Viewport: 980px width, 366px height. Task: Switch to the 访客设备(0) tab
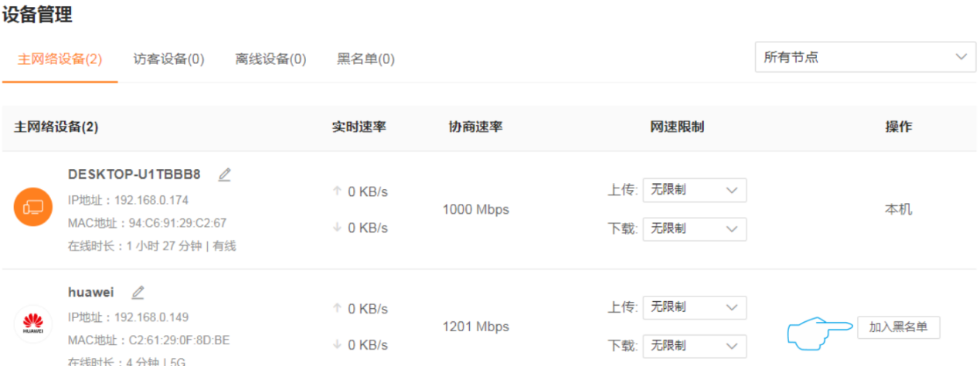[168, 59]
